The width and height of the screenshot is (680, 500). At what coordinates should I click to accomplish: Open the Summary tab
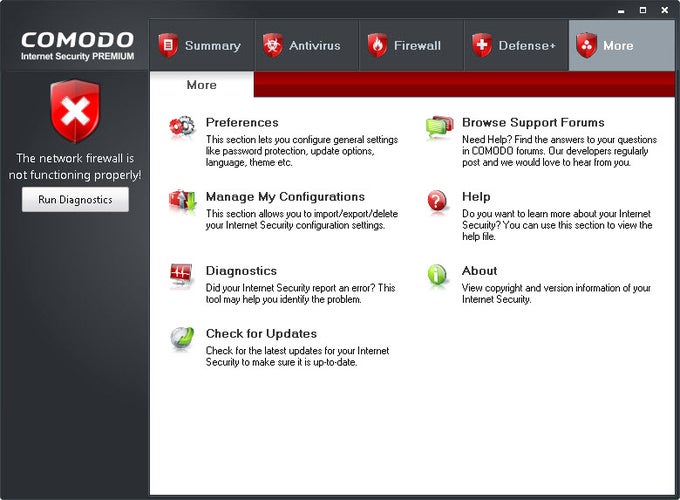tap(202, 45)
